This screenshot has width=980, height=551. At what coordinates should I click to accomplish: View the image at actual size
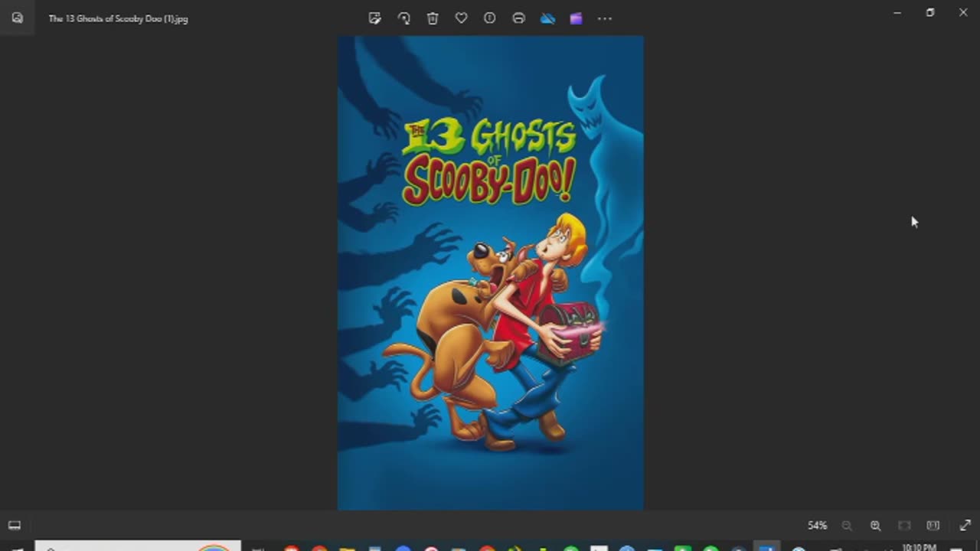coord(933,526)
